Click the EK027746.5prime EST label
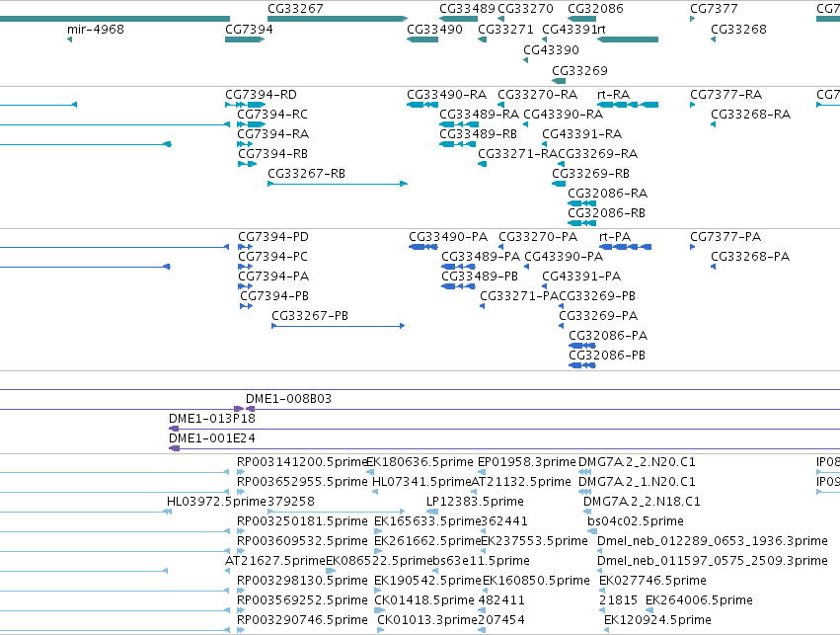The width and height of the screenshot is (840, 635). 652,582
